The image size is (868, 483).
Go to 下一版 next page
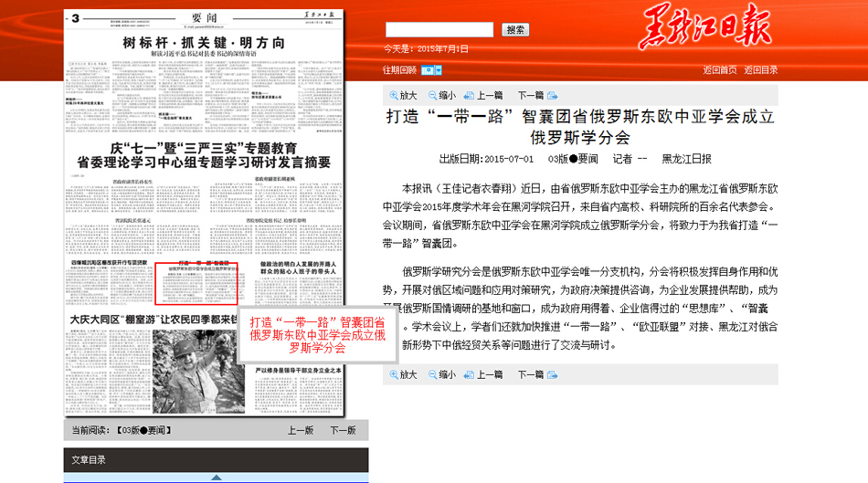tap(343, 430)
